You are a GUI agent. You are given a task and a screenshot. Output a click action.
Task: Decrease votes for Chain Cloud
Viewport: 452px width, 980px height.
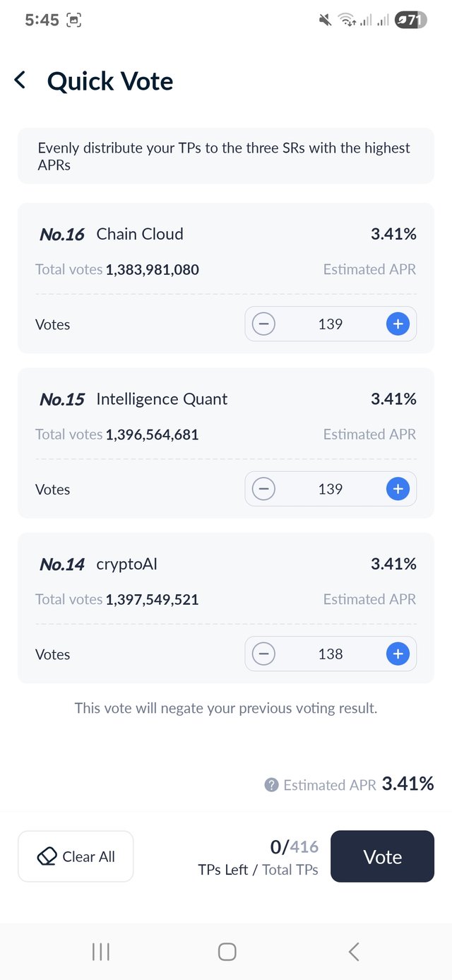pos(263,324)
